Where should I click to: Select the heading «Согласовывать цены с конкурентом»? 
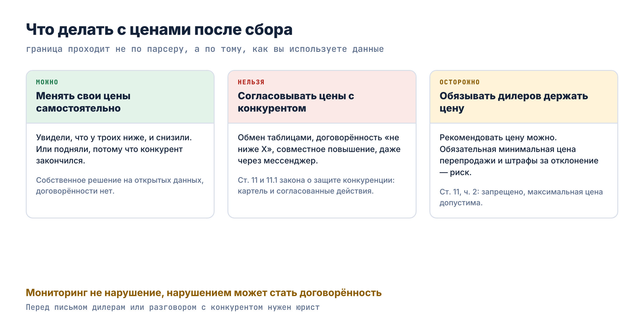[296, 102]
